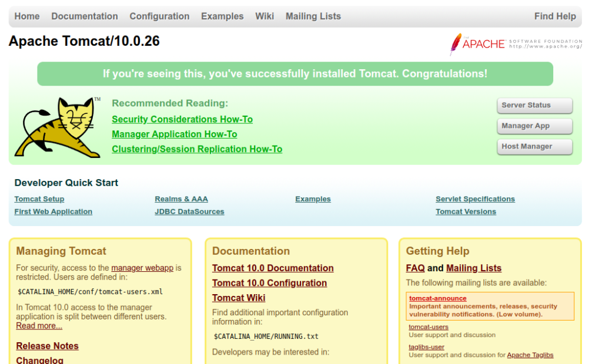Click the Apache Software Foundation feather logo
The height and width of the screenshot is (364, 602).
[x=516, y=44]
